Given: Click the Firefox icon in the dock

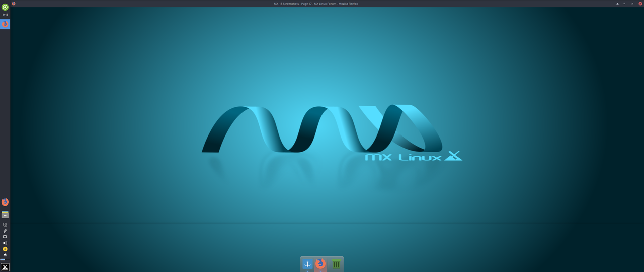Looking at the screenshot, I should coord(320,264).
